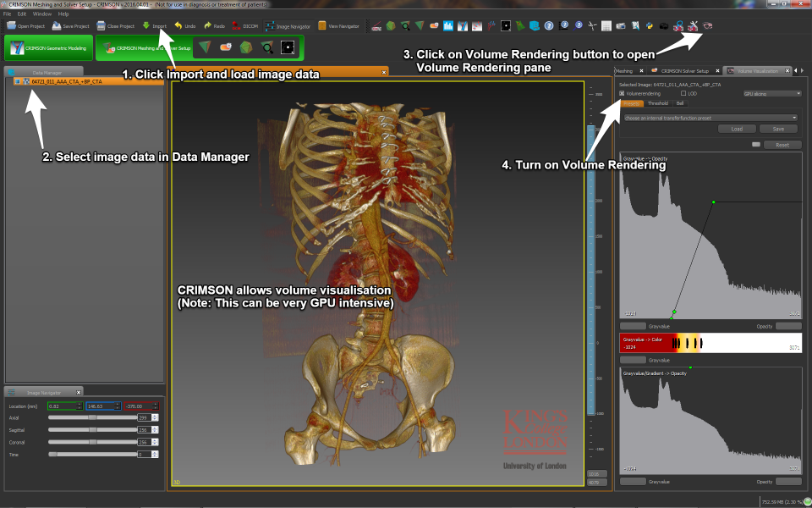
Task: Enable the LOD checkbox
Action: tap(682, 93)
